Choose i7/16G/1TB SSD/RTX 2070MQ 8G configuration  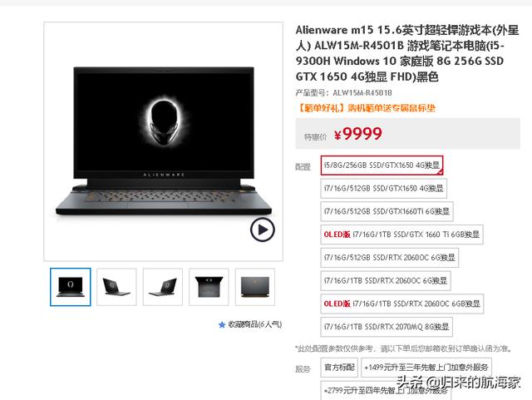point(387,327)
